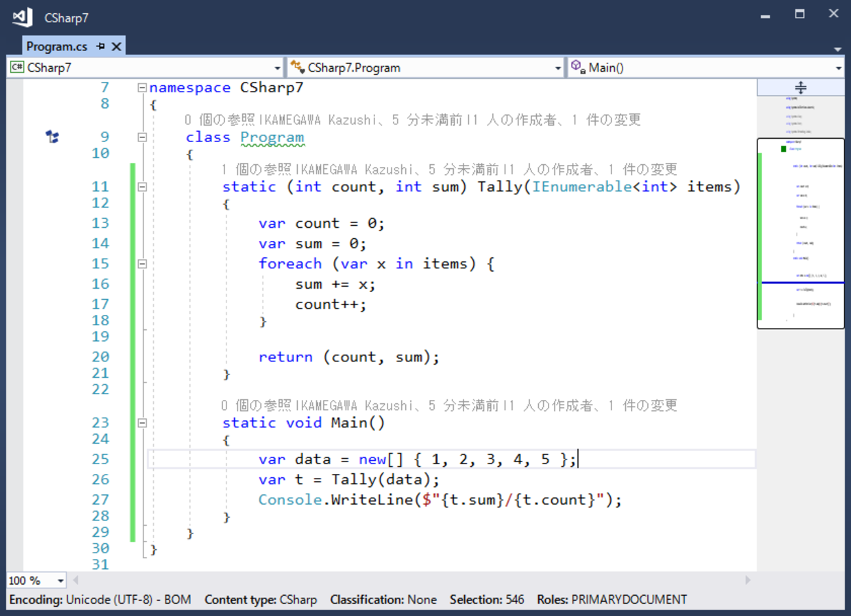851x616 pixels.
Task: Collapse the foreach loop block
Action: pyautogui.click(x=142, y=264)
